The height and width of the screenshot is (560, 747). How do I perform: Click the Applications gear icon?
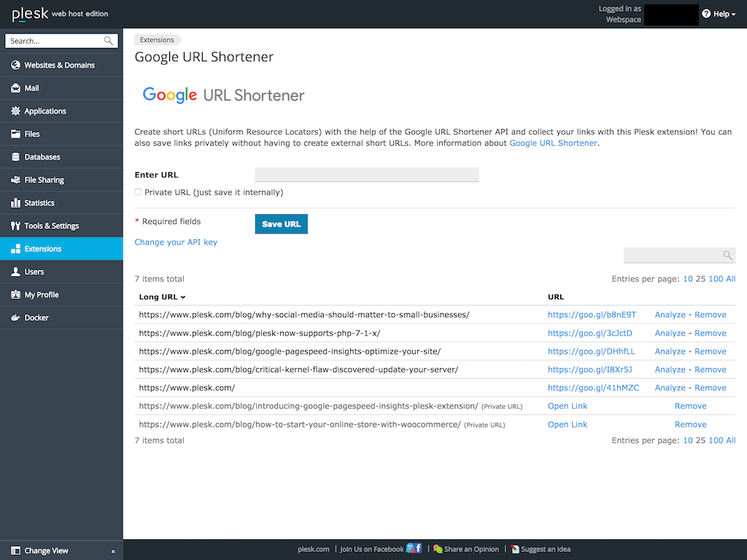click(x=16, y=111)
